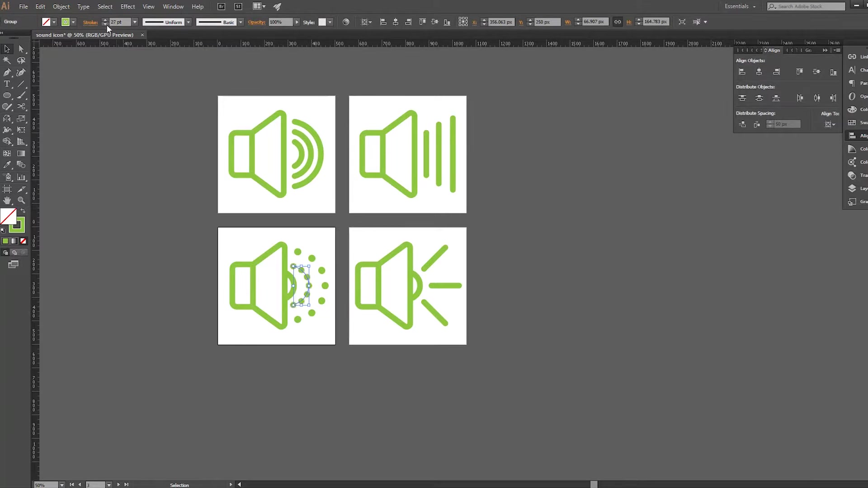Select the Gradient tool
The height and width of the screenshot is (488, 868).
coord(21,154)
